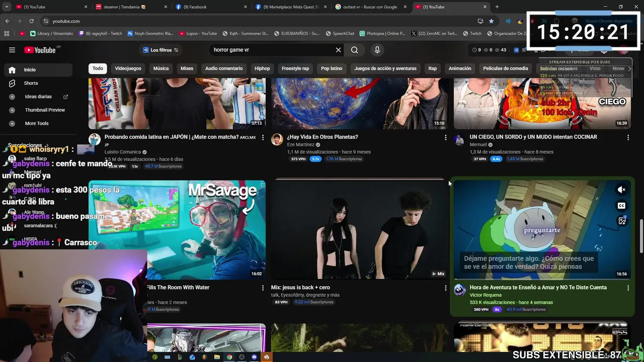644x362 pixels.
Task: Open Ideas diarias in the sidebar
Action: pyautogui.click(x=38, y=97)
